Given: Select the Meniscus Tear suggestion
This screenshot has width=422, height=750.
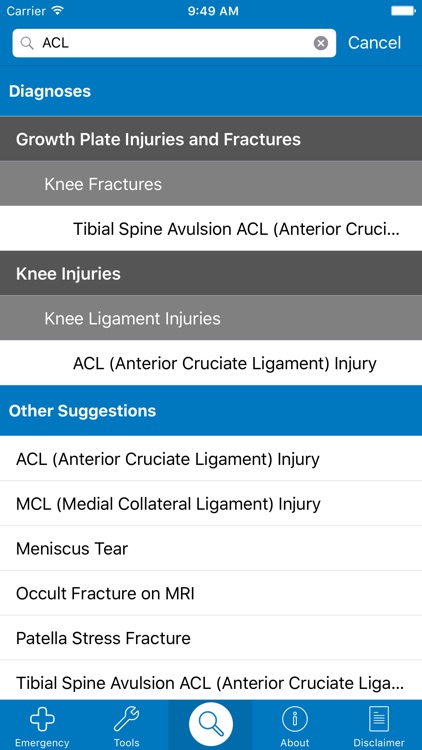Looking at the screenshot, I should point(211,548).
